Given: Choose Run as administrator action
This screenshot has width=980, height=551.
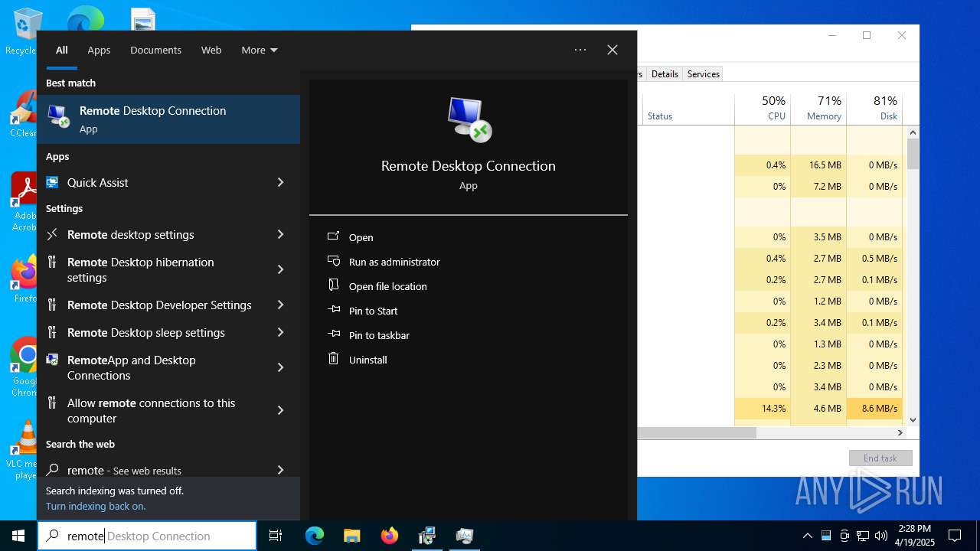Looking at the screenshot, I should coord(394,262).
